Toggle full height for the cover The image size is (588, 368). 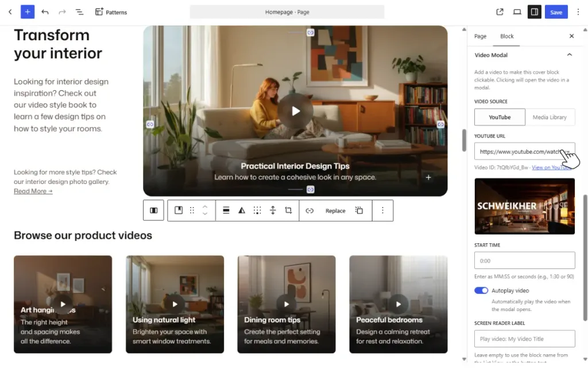click(273, 210)
